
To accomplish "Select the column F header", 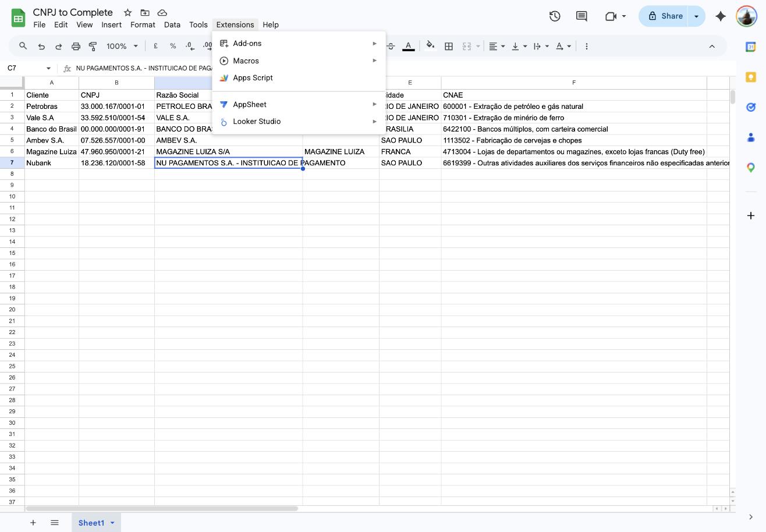I will [574, 83].
